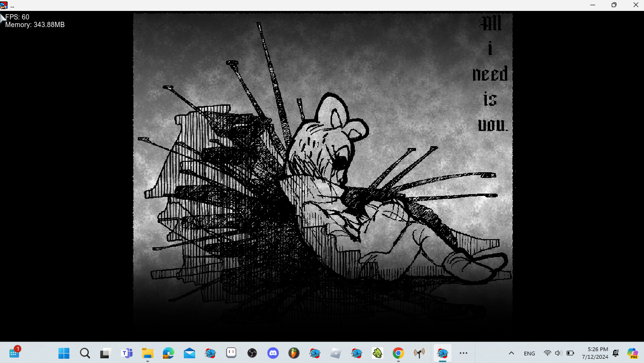
Task: Click the taskbar Search magnifier
Action: tap(85, 353)
